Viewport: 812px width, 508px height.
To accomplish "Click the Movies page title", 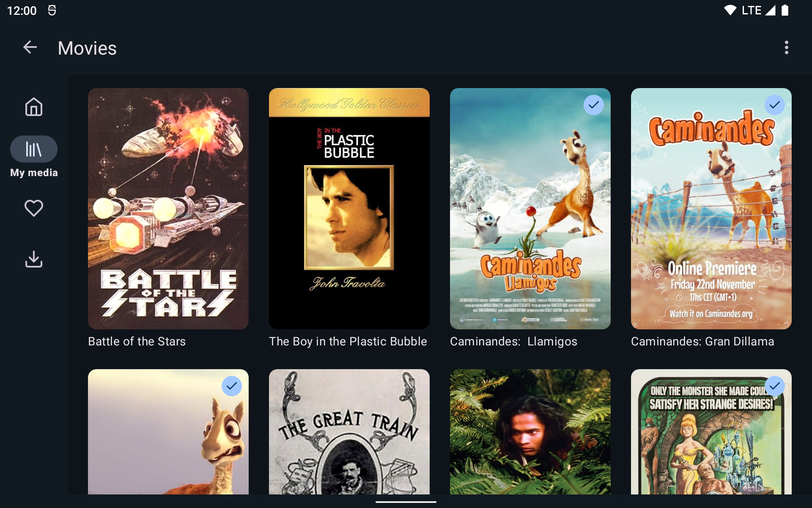I will 87,48.
